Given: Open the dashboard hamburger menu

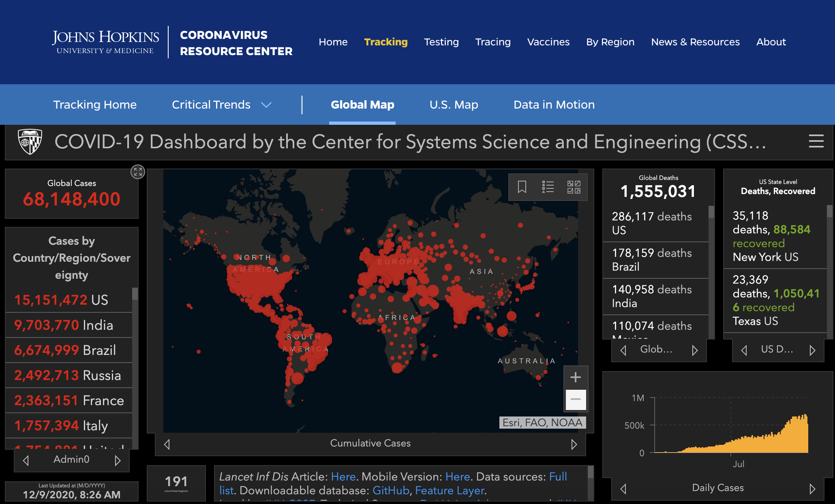Looking at the screenshot, I should tap(816, 141).
